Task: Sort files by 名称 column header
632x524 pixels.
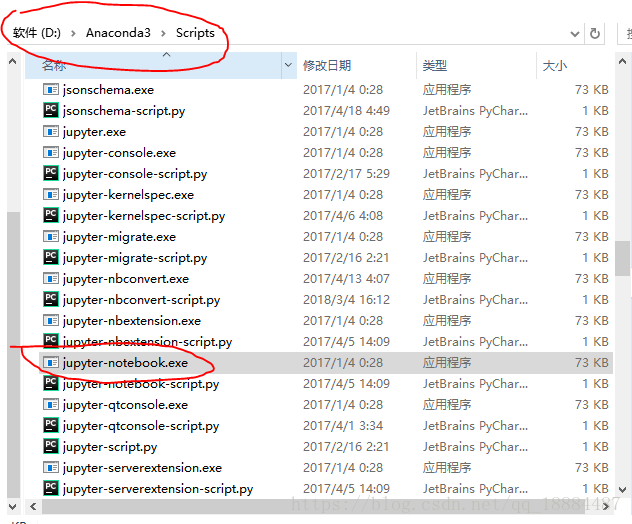Action: pos(153,65)
